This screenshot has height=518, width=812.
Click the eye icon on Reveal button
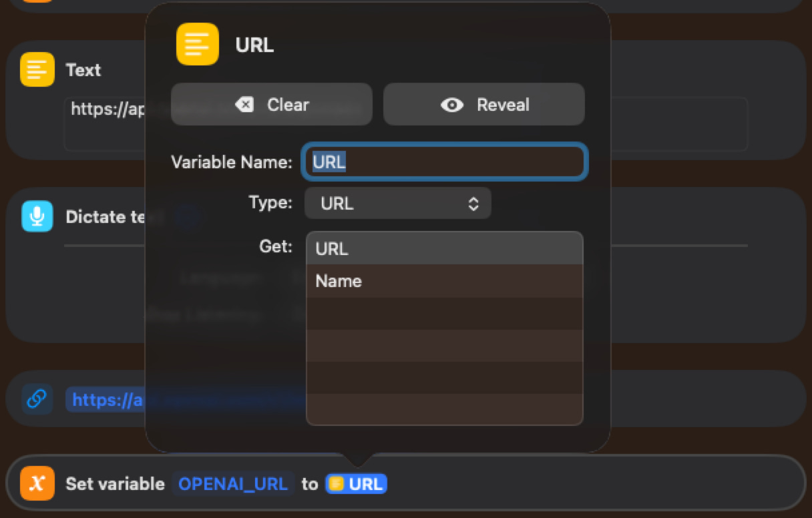coord(452,105)
